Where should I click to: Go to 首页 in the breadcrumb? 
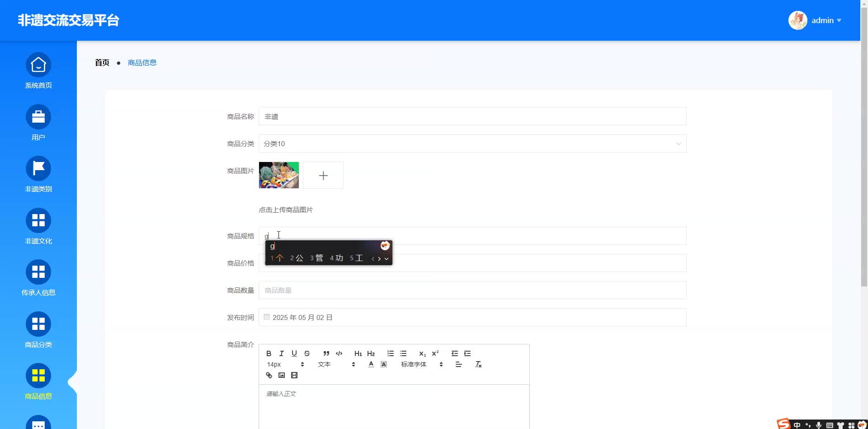102,62
